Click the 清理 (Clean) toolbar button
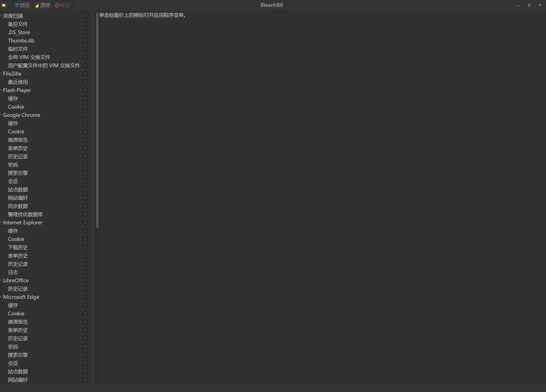The height and width of the screenshot is (392, 546). (42, 5)
